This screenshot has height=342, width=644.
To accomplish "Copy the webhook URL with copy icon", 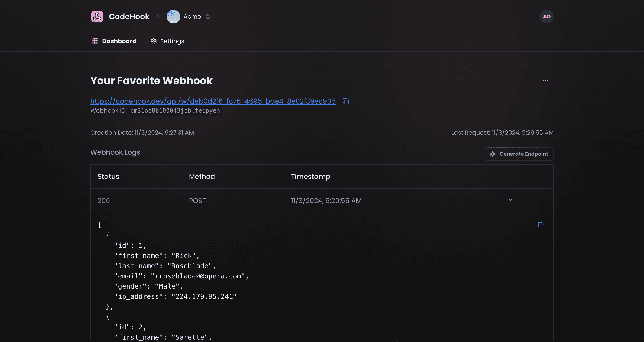I will 346,101.
